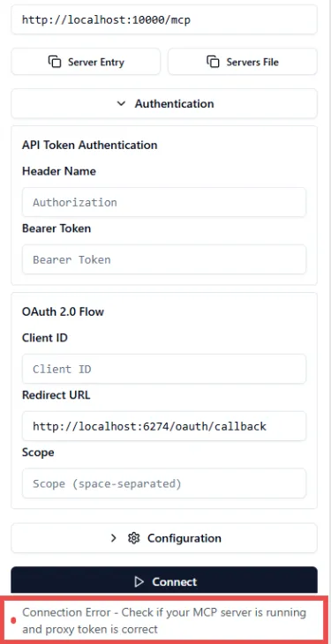Connect to the MCP server
The width and height of the screenshot is (331, 644).
click(164, 580)
